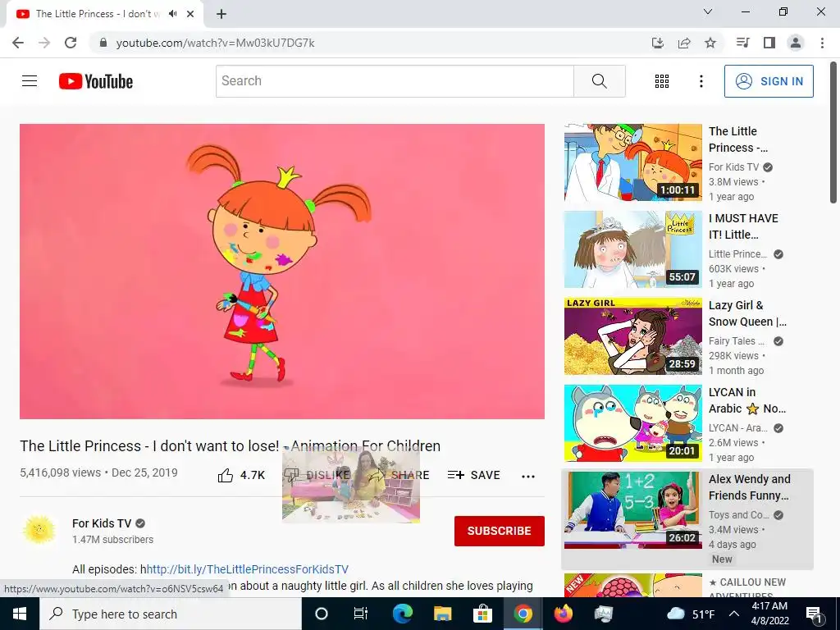This screenshot has width=840, height=630.
Task: Open more actions ellipsis below video
Action: tap(528, 477)
